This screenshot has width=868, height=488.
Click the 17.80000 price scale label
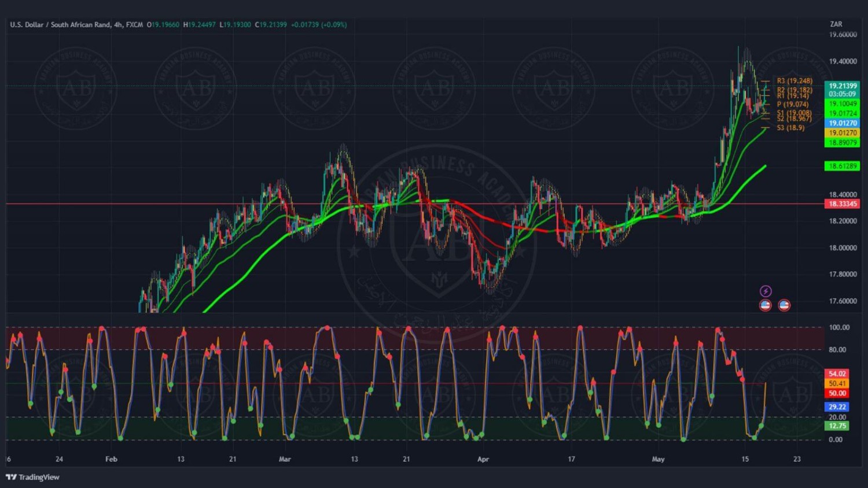tap(843, 275)
